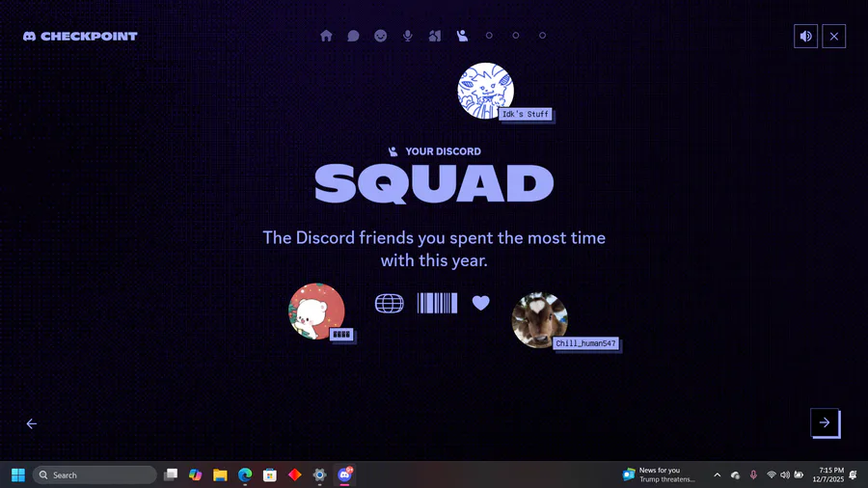Image resolution: width=868 pixels, height=488 pixels.
Task: Jump to the seventh progress dot
Action: point(489,36)
